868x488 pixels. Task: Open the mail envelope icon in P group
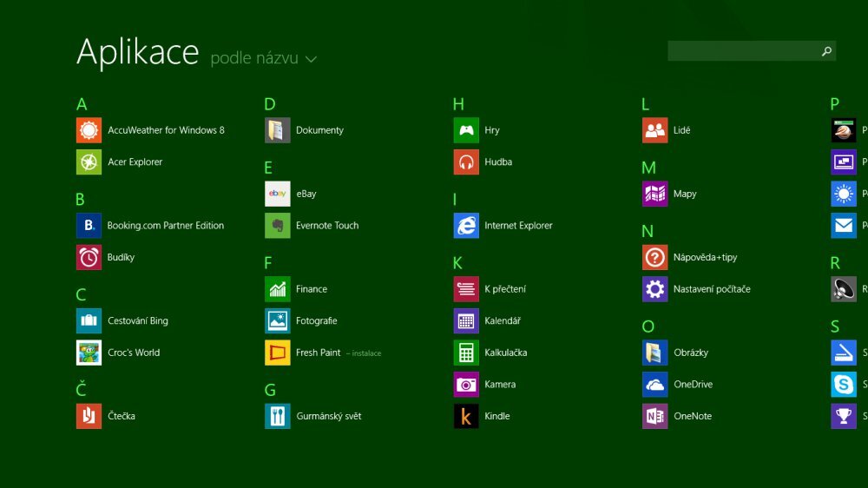[x=844, y=226]
